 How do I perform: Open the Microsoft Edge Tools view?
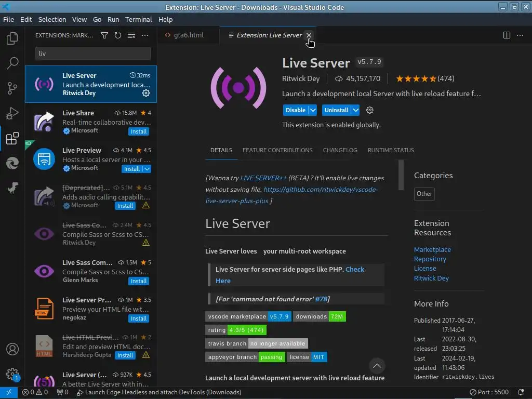12,164
